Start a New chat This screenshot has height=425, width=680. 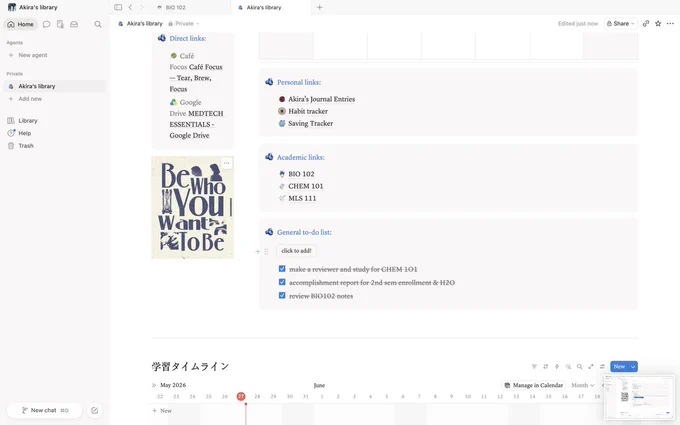pos(44,410)
